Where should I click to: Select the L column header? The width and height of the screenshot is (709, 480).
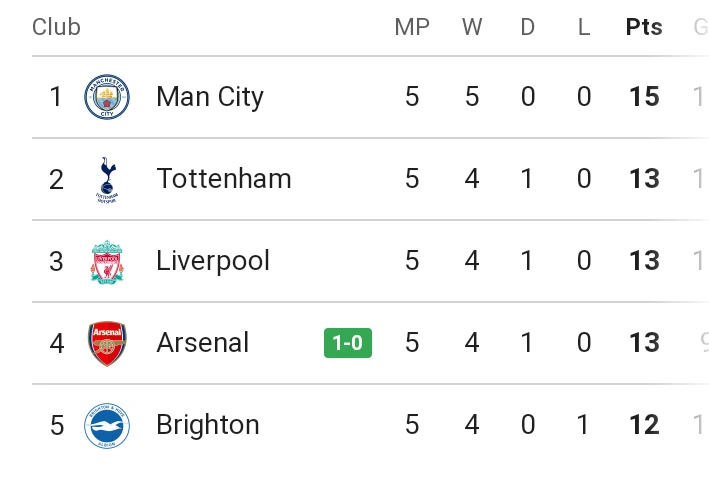click(x=584, y=27)
